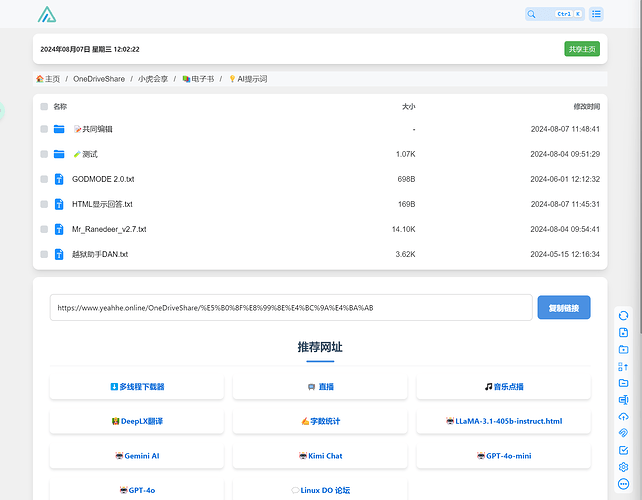The height and width of the screenshot is (500, 642).
Task: Open the DeepLX翻译 link card
Action: tap(137, 421)
